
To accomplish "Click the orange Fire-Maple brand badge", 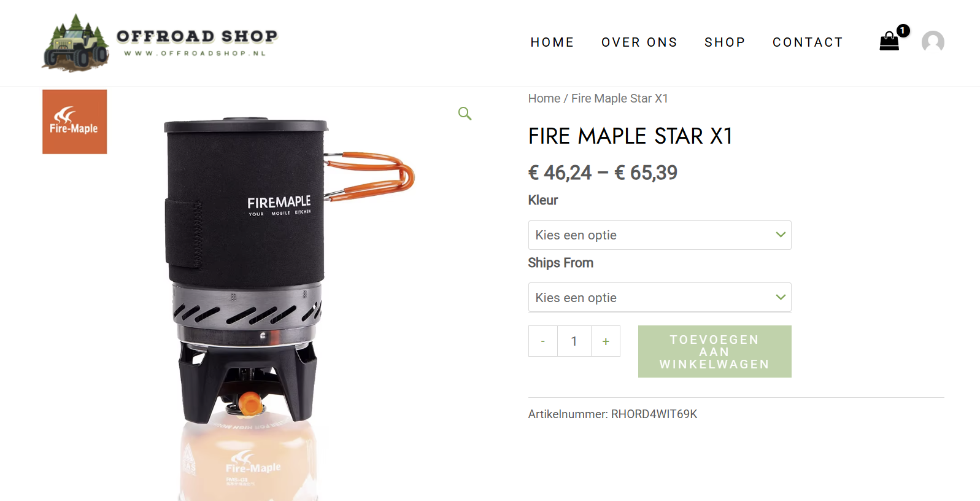I will pyautogui.click(x=74, y=122).
